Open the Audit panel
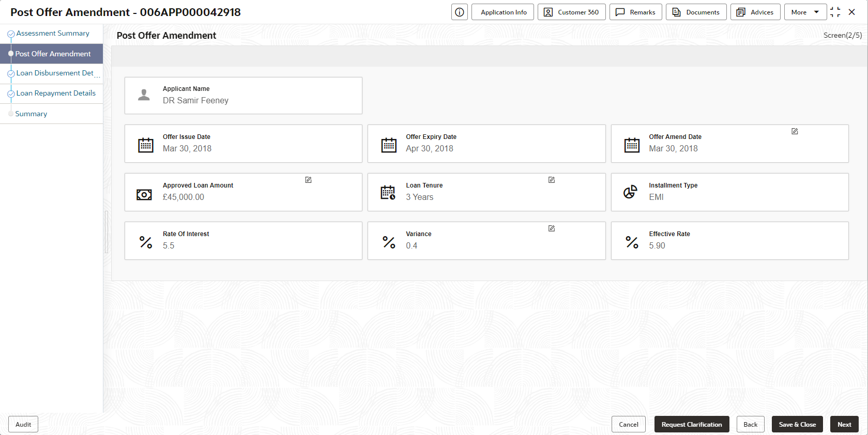Screen dimensions: 868x435 [23, 424]
